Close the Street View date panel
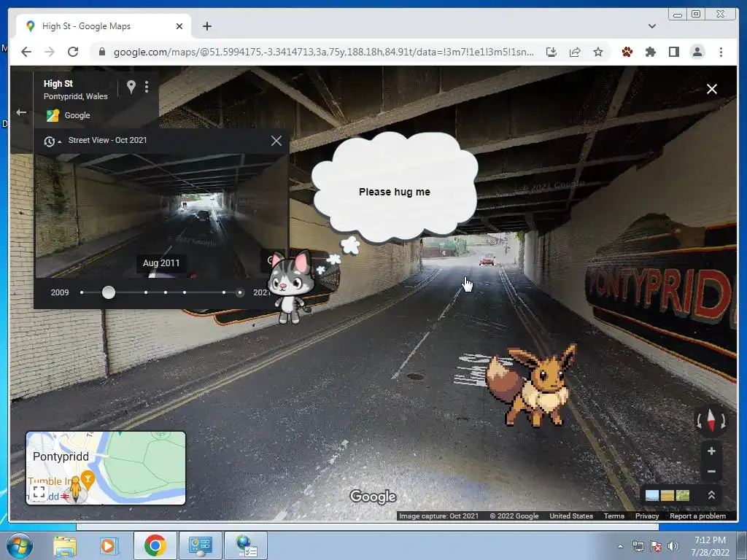This screenshot has height=560, width=747. coord(276,141)
